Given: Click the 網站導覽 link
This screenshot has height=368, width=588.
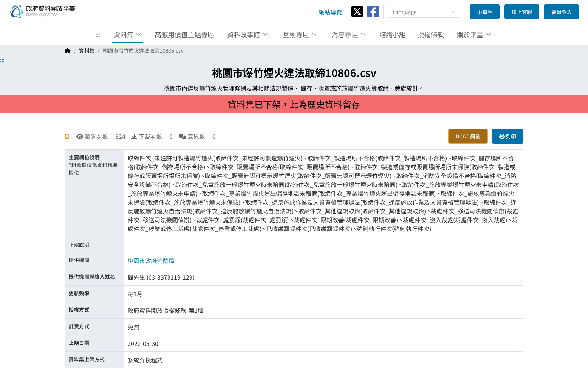Looking at the screenshot, I should [330, 12].
